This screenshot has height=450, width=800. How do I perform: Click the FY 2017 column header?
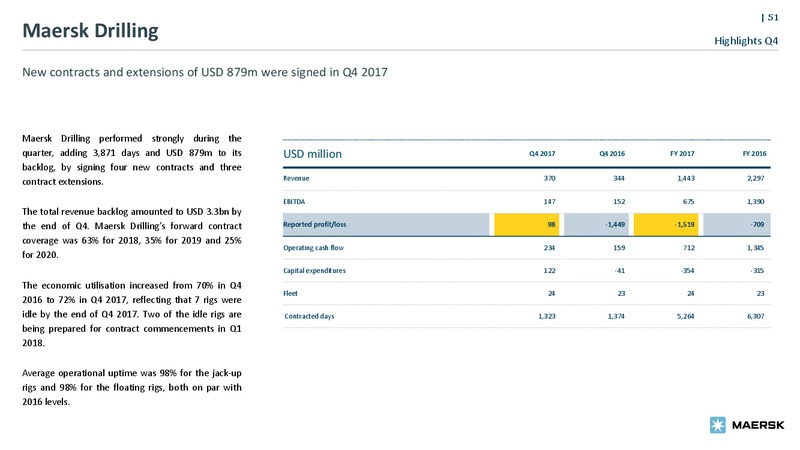click(x=682, y=154)
